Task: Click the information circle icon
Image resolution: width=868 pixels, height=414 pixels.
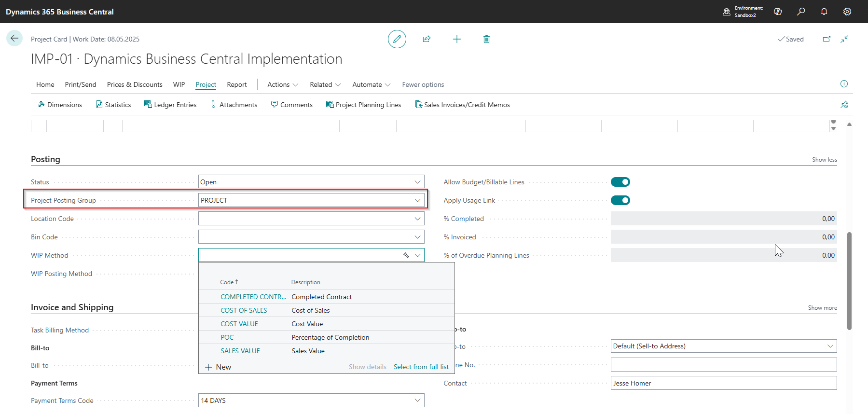Action: (x=844, y=84)
